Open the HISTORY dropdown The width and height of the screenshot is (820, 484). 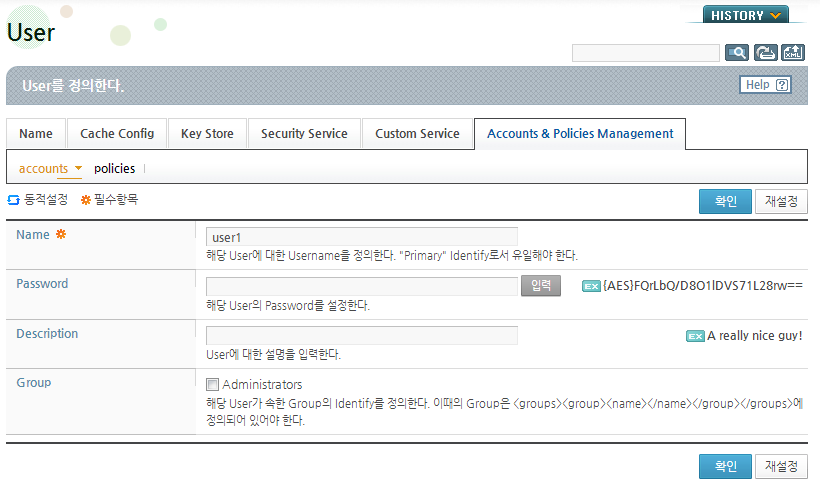tap(745, 15)
